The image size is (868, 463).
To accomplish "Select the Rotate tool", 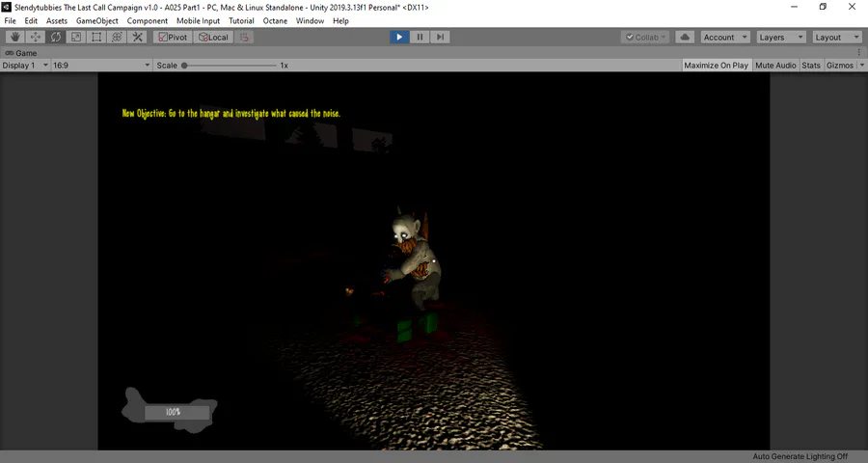I will [56, 37].
